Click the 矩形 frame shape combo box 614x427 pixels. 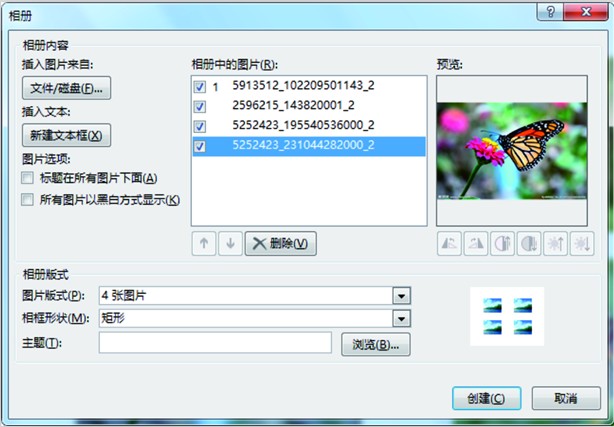[x=255, y=319]
